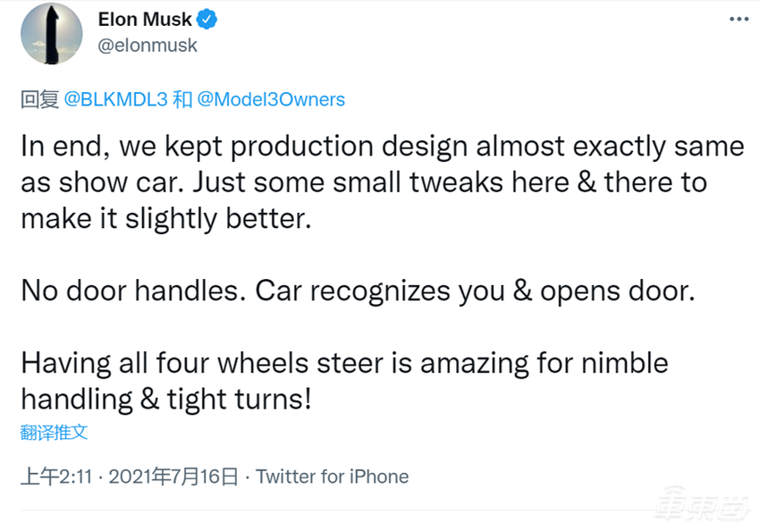Click the "make it slightly better" line

(165, 219)
